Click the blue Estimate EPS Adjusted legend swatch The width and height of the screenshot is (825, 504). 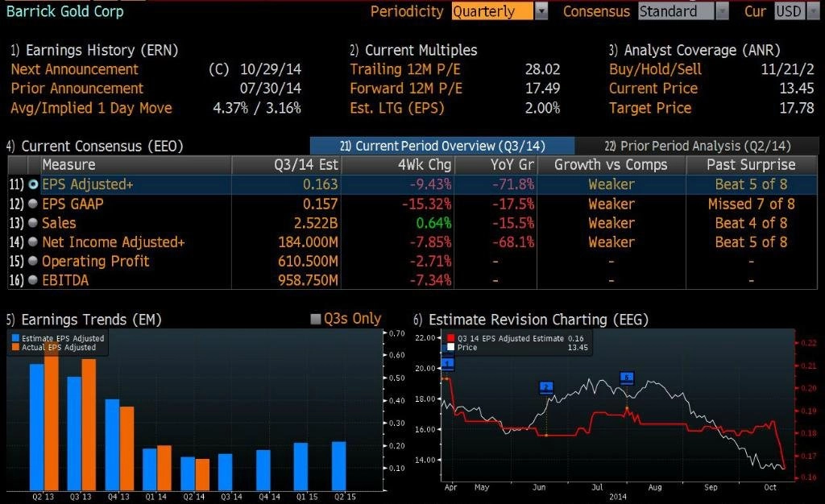point(15,338)
